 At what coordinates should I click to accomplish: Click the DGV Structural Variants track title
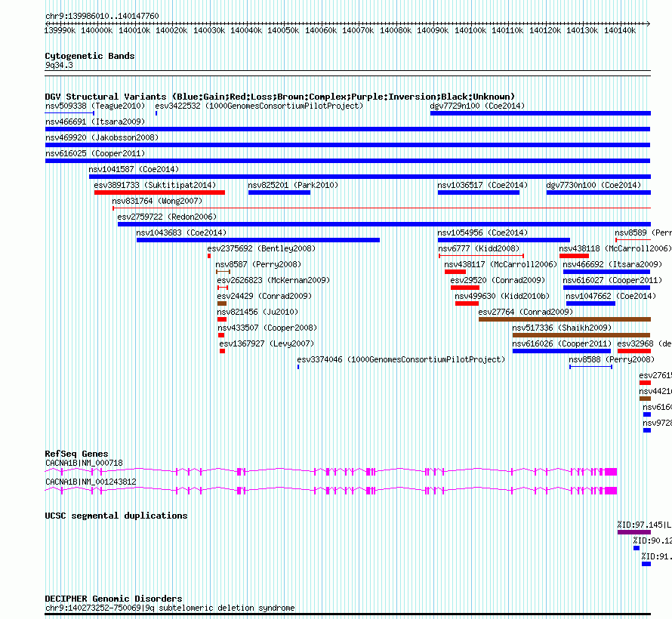click(280, 97)
